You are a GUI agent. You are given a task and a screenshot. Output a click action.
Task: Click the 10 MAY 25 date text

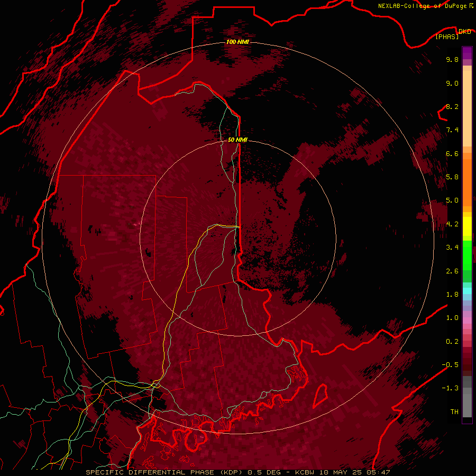(340, 472)
